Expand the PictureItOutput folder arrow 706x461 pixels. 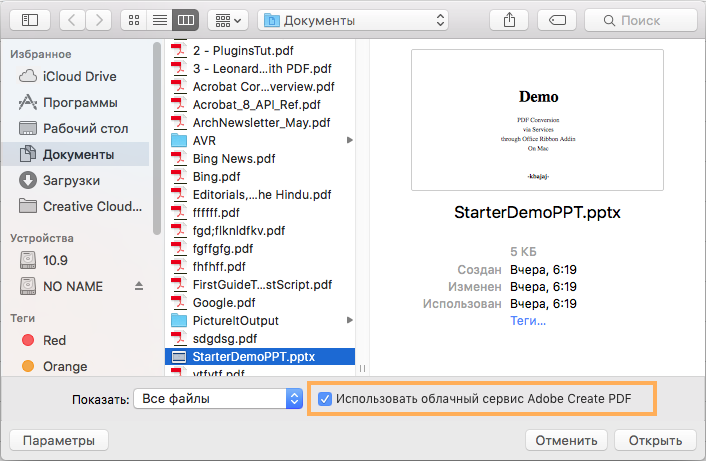pos(349,320)
